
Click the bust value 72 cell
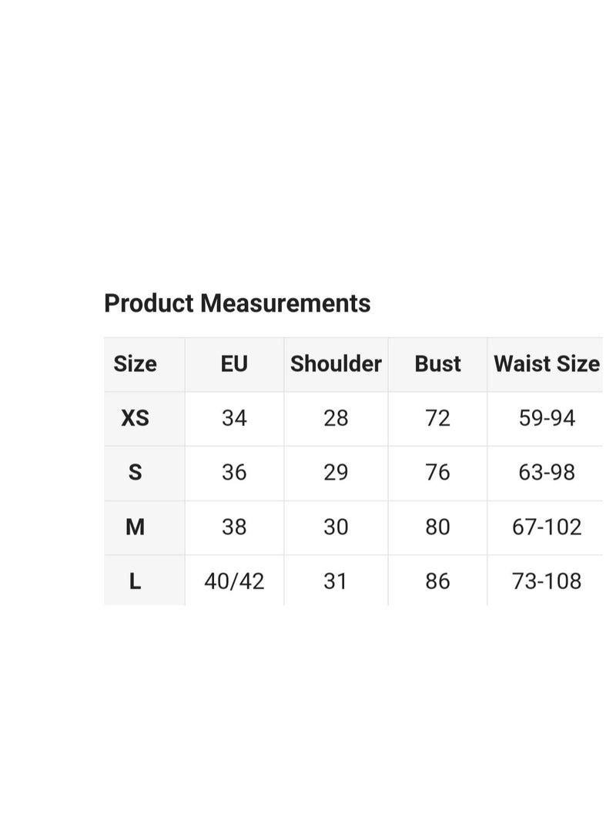pyautogui.click(x=437, y=418)
